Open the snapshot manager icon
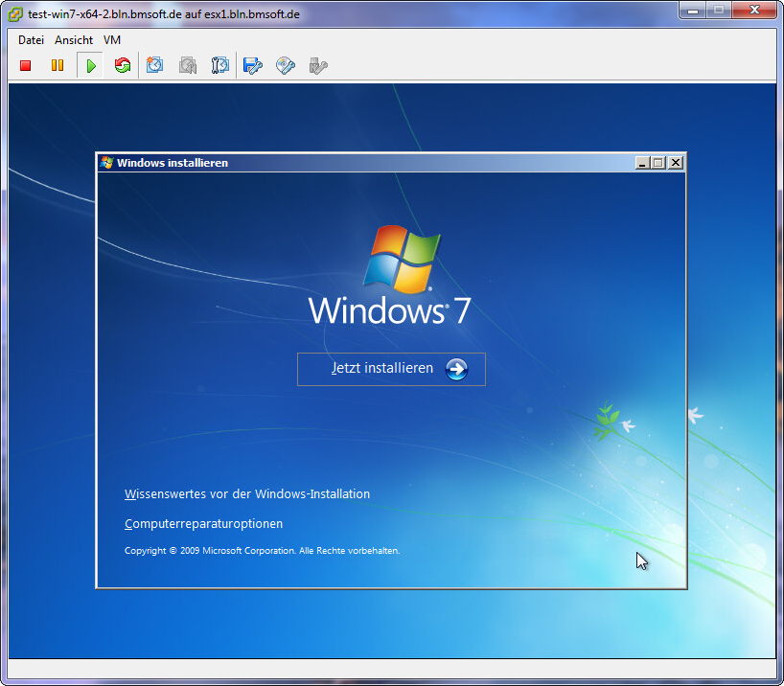The image size is (784, 686). coord(220,65)
